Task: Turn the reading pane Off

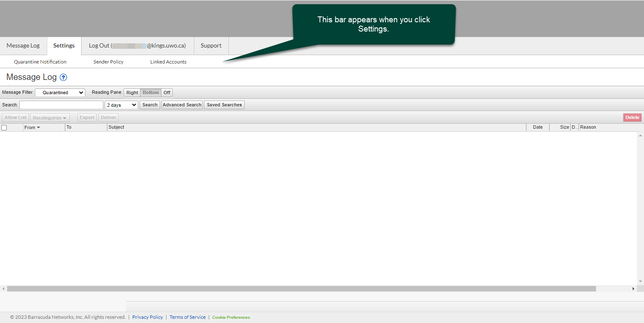Action: coord(167,93)
